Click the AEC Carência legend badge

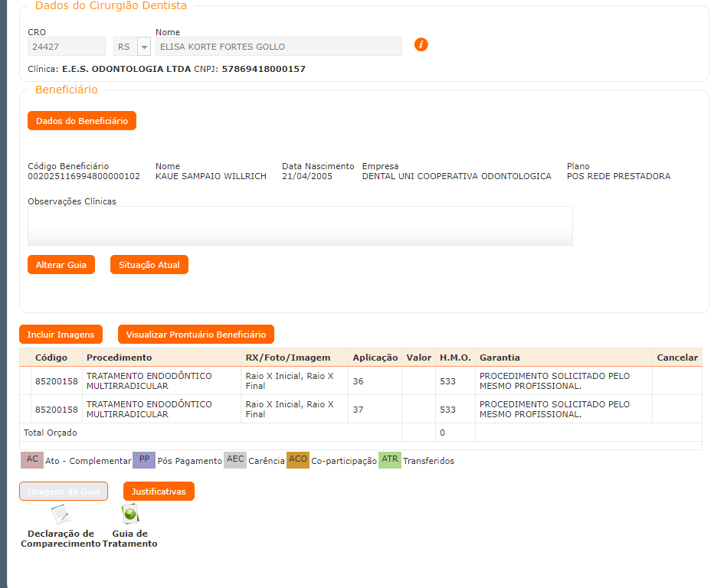[235, 459]
